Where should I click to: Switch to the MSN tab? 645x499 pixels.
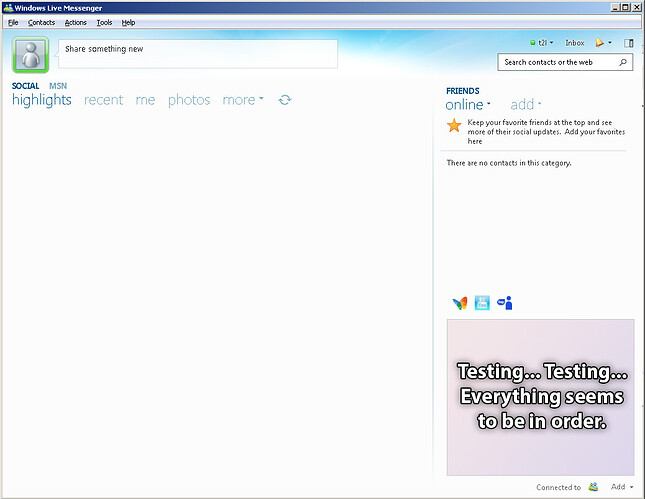pos(58,86)
